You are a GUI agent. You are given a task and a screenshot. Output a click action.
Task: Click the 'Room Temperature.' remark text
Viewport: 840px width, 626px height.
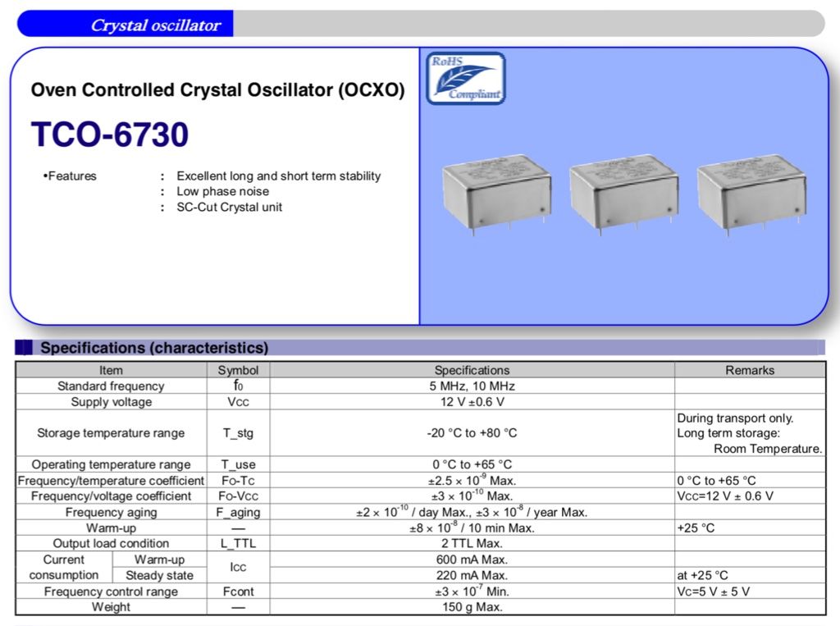pos(768,449)
